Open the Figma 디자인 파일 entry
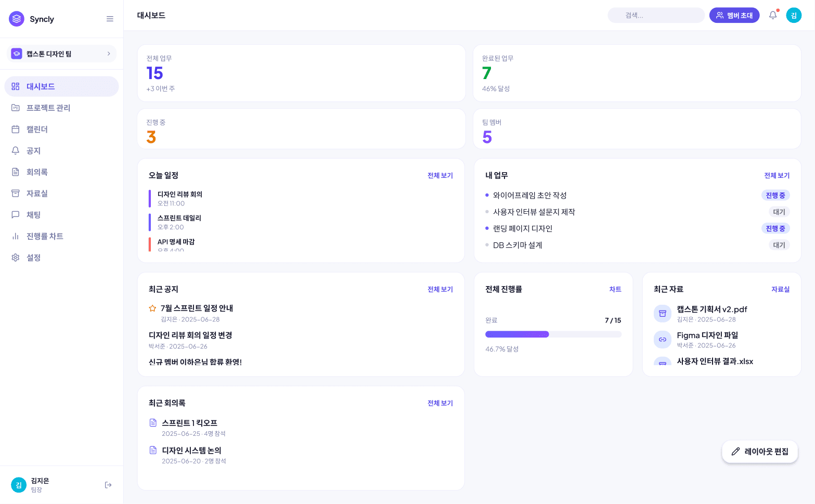 click(707, 335)
